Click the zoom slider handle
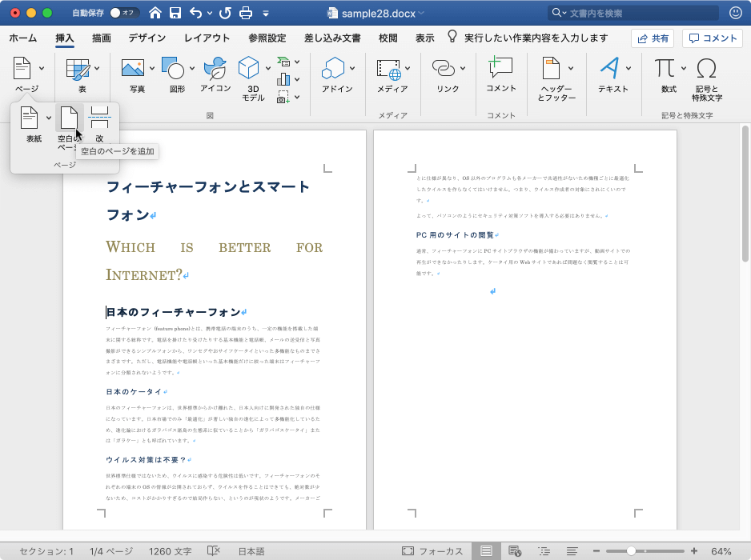751x560 pixels. pos(632,551)
